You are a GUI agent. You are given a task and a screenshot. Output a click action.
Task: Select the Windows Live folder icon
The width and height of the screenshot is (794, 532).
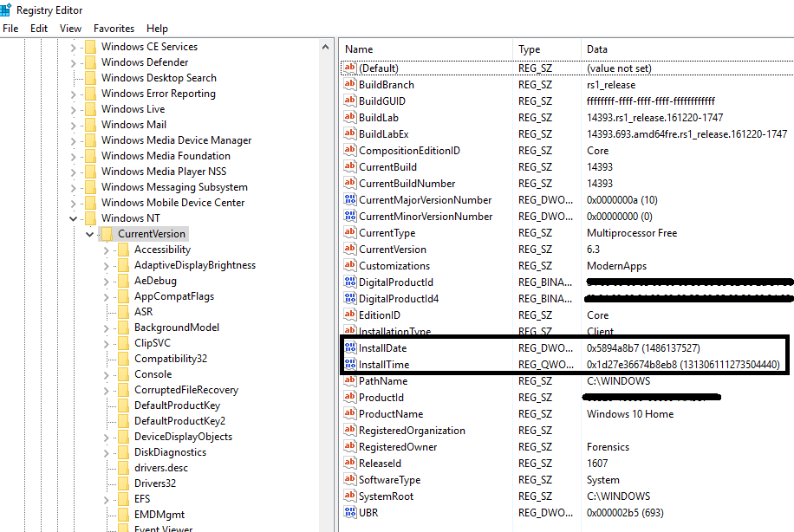[91, 109]
